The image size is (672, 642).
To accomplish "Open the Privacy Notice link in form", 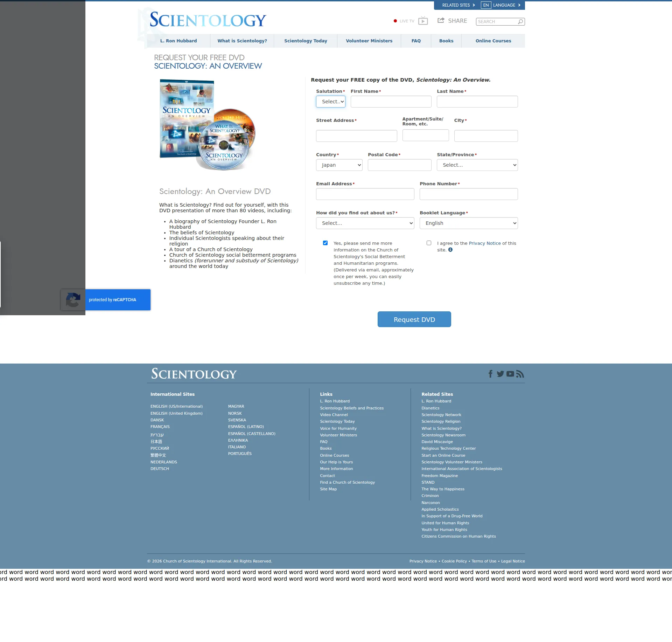I will 485,243.
